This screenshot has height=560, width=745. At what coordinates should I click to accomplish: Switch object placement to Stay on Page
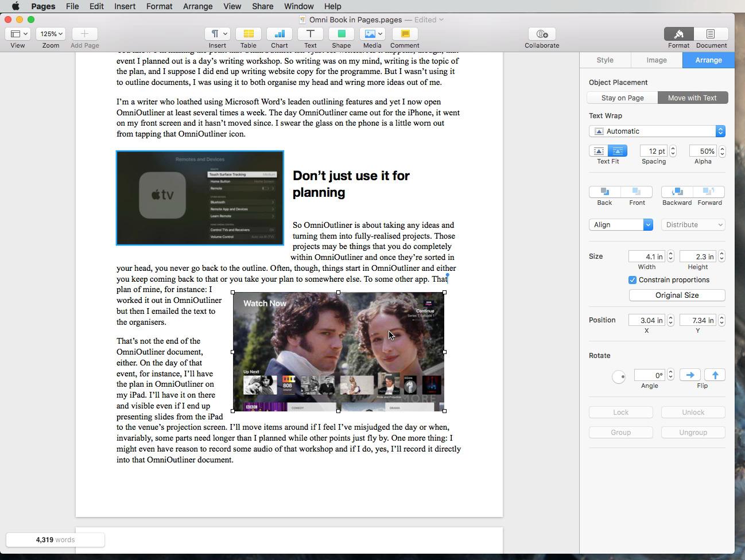[622, 98]
